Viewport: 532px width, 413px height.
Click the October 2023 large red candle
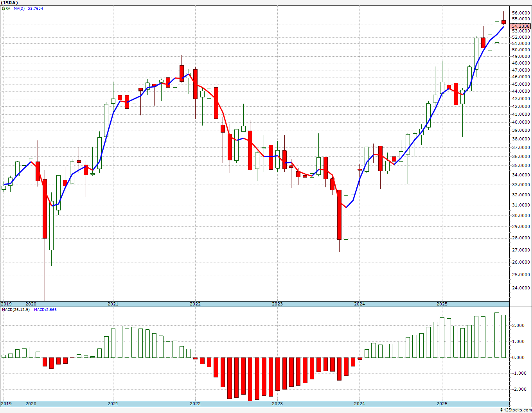[339, 215]
